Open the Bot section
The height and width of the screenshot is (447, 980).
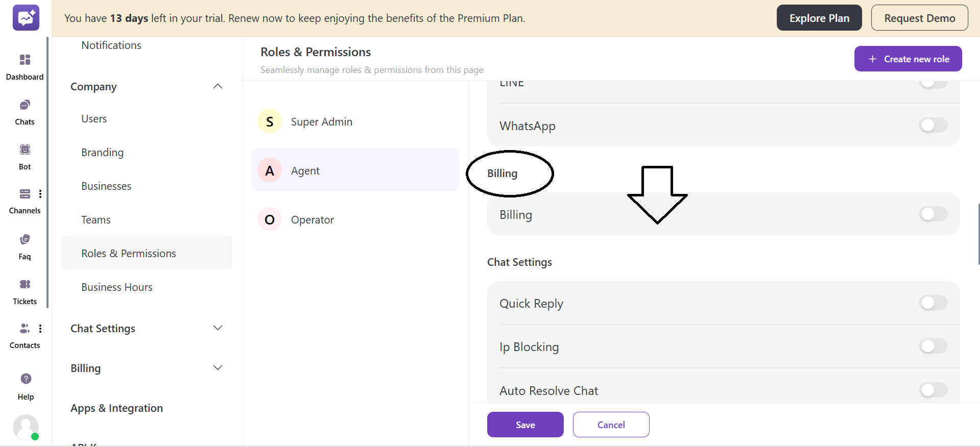coord(25,156)
